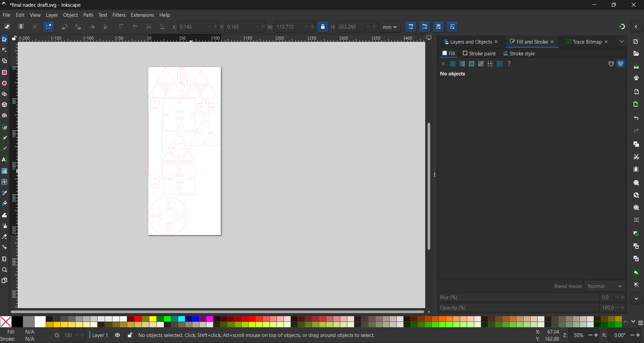The width and height of the screenshot is (644, 343).
Task: Open Stroke style settings
Action: [x=522, y=53]
